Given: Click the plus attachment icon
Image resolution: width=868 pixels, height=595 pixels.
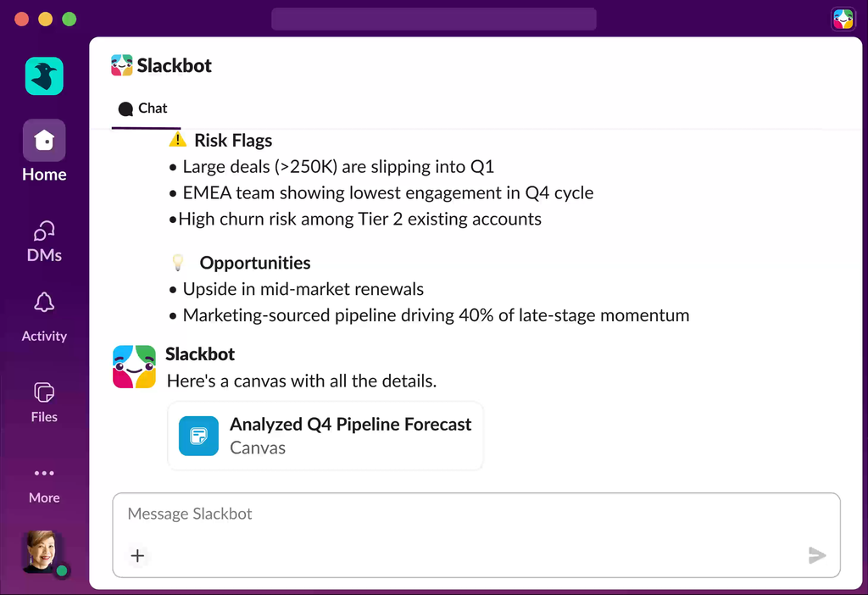Looking at the screenshot, I should pyautogui.click(x=138, y=556).
